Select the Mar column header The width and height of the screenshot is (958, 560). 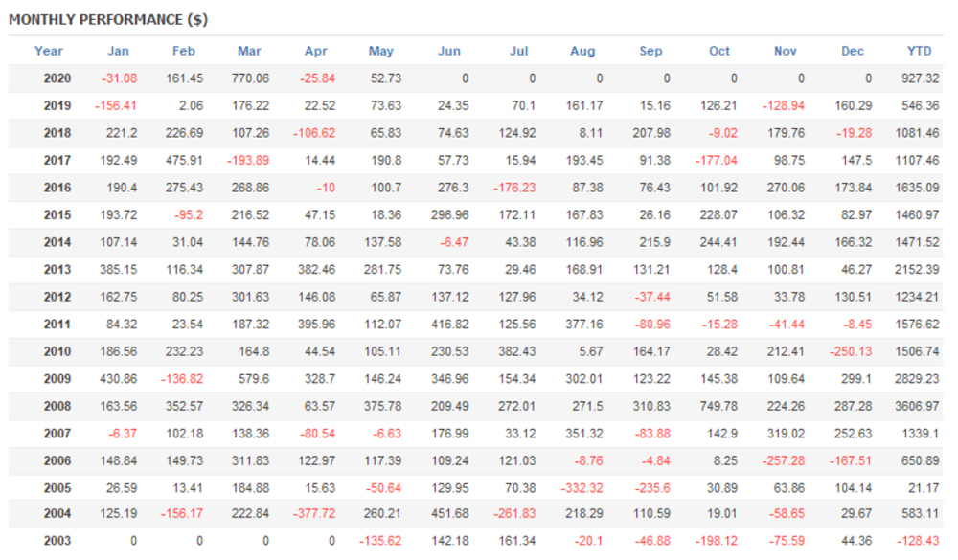point(251,51)
